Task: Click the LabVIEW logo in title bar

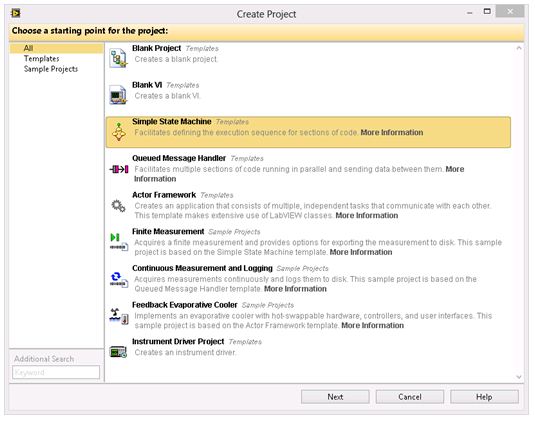Action: [16, 13]
